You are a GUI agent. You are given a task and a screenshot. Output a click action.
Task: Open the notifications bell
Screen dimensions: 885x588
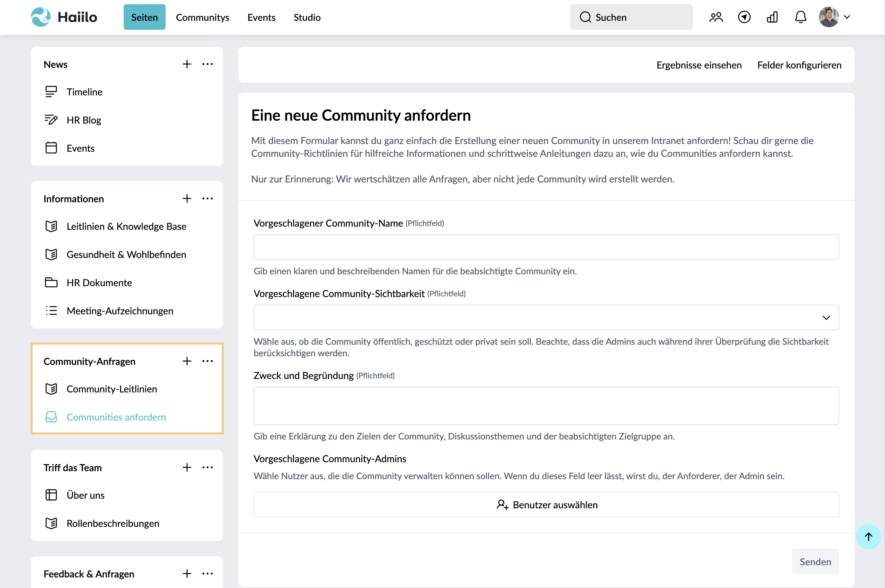pyautogui.click(x=800, y=17)
